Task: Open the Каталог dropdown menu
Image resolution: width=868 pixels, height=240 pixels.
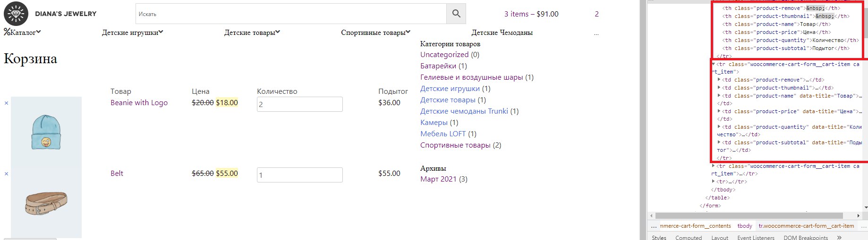Action: 22,33
